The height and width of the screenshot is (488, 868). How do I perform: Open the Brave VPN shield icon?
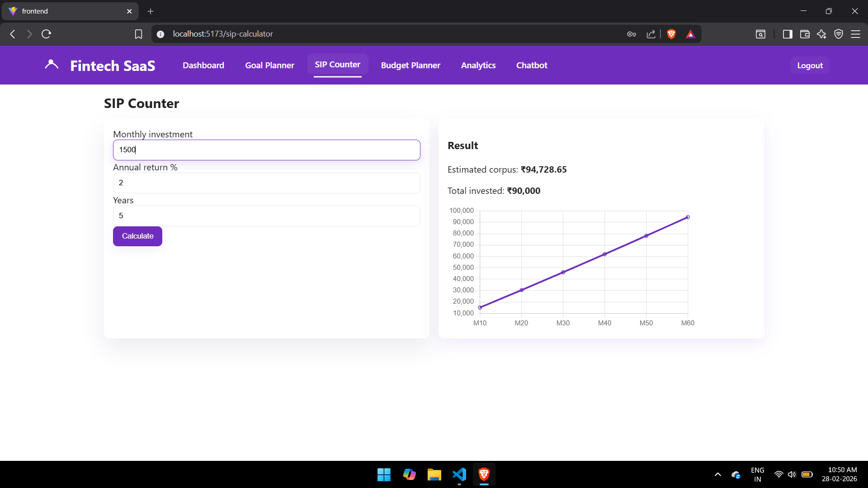tap(839, 34)
